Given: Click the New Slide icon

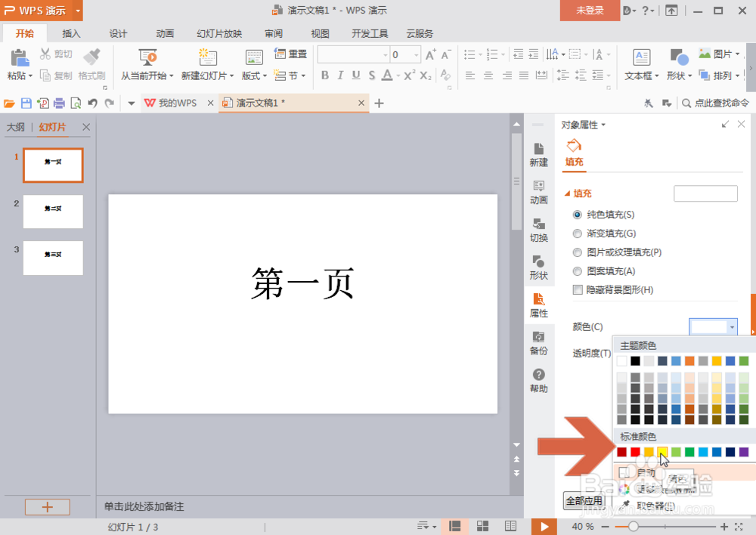Looking at the screenshot, I should pos(207,57).
